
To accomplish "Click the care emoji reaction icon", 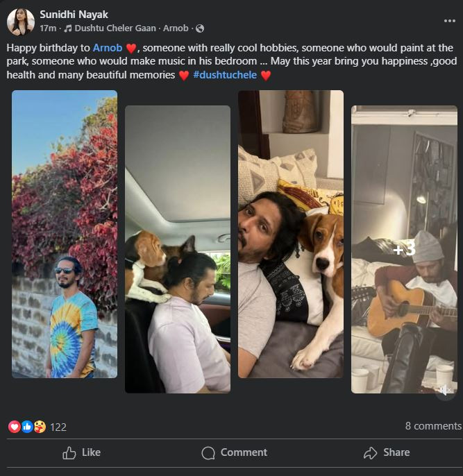I will (40, 427).
